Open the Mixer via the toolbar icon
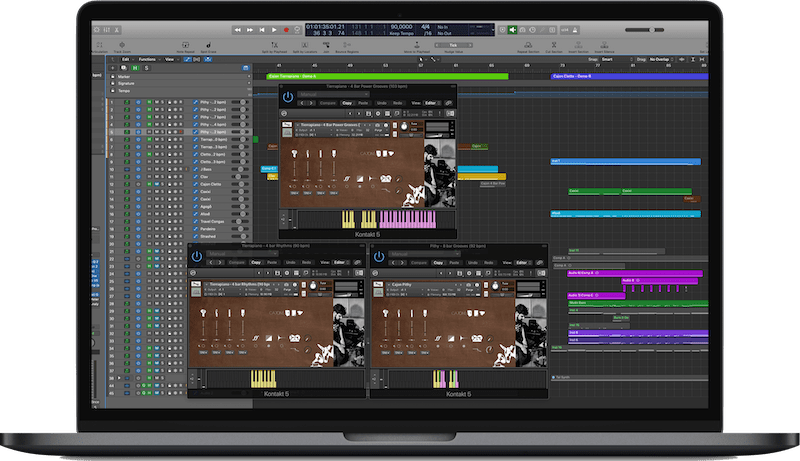Viewport: 800px width, 461px height. (x=107, y=30)
